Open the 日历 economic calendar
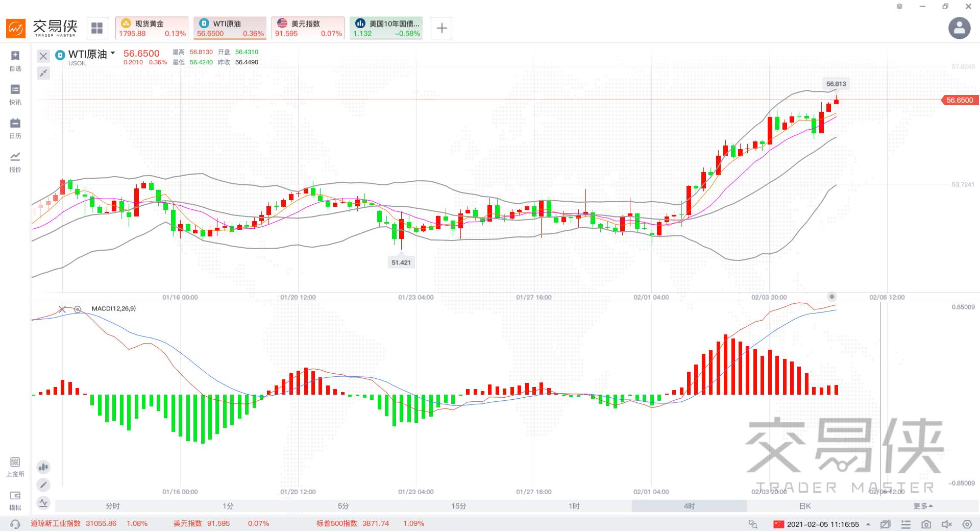This screenshot has height=531, width=980. click(15, 128)
